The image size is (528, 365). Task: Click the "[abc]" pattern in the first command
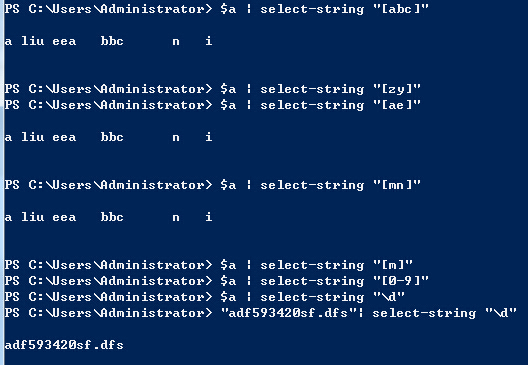pyautogui.click(x=401, y=9)
